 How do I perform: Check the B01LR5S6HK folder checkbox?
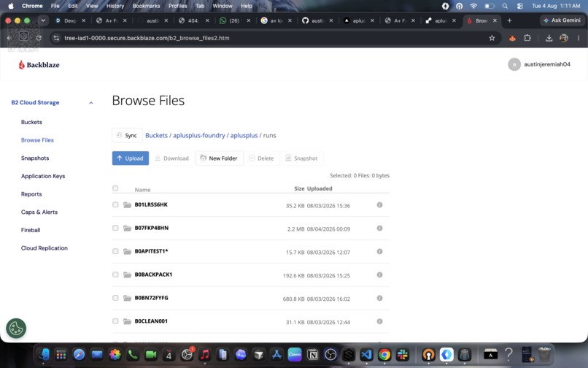[115, 204]
